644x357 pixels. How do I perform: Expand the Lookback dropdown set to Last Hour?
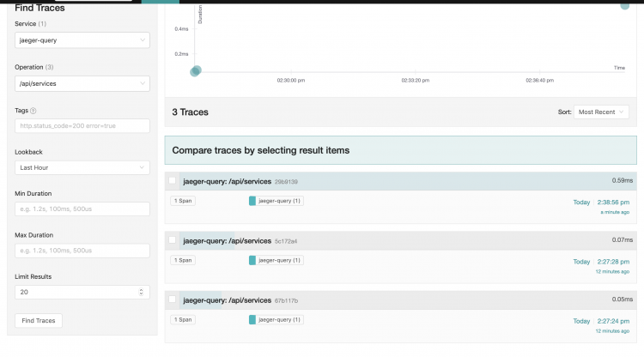[82, 167]
